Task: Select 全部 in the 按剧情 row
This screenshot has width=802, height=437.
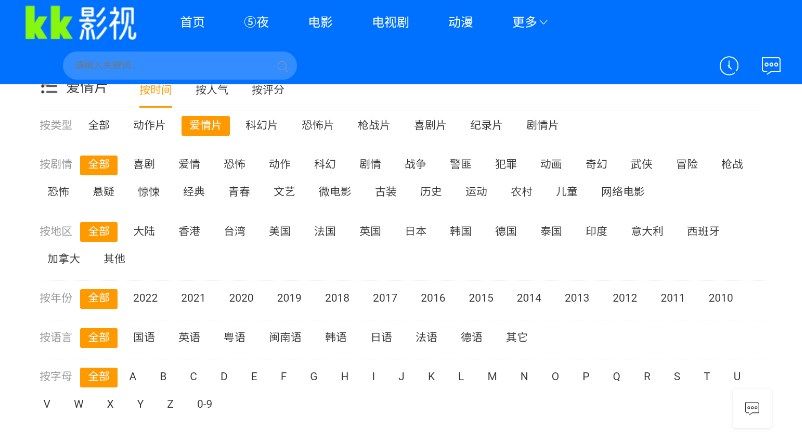Action: [x=99, y=165]
